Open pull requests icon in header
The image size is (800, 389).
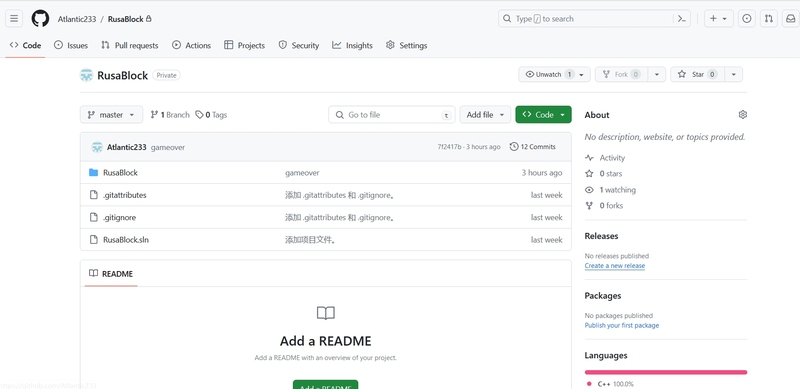coord(768,19)
